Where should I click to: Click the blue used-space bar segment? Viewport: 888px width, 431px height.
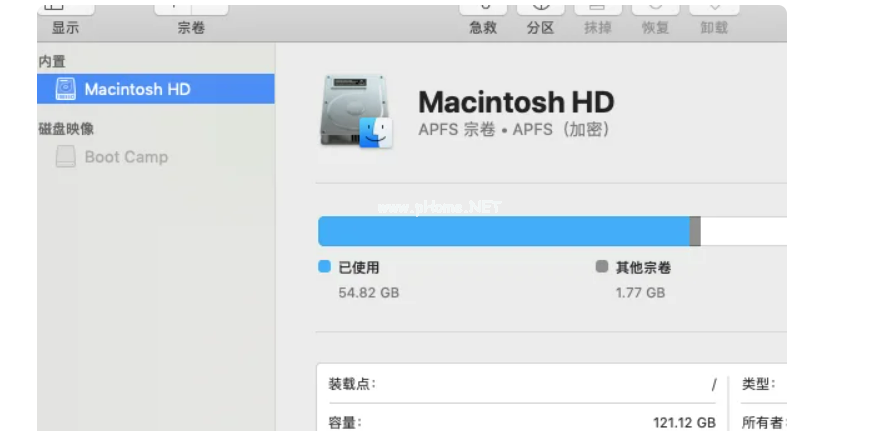(x=503, y=231)
